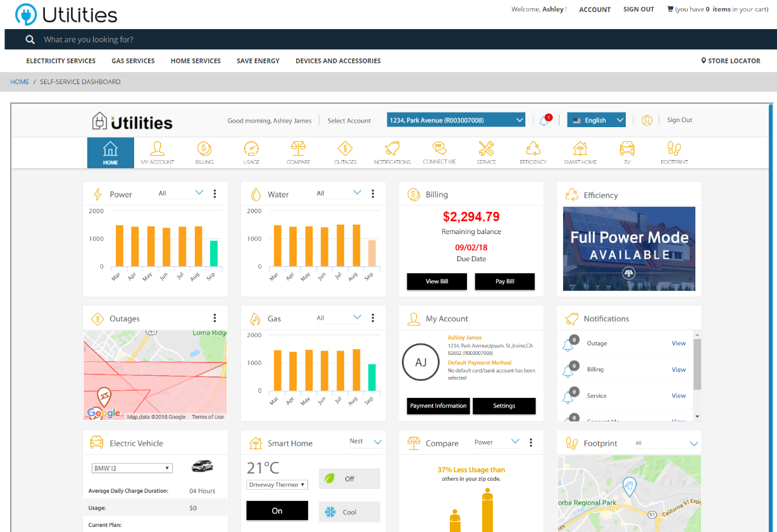777x532 pixels.
Task: Open the English language dropdown
Action: [x=595, y=120]
